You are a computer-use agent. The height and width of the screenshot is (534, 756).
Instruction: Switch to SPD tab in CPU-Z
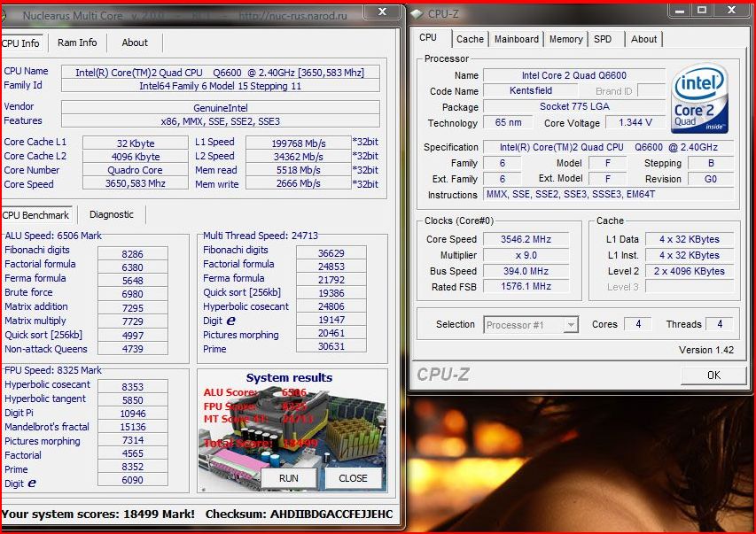(x=603, y=39)
